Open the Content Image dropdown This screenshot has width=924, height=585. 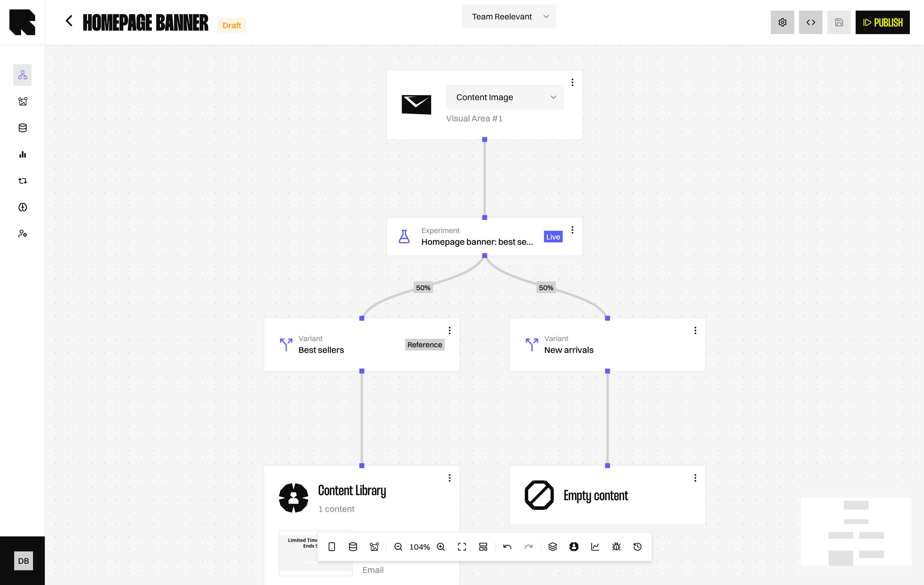(505, 97)
